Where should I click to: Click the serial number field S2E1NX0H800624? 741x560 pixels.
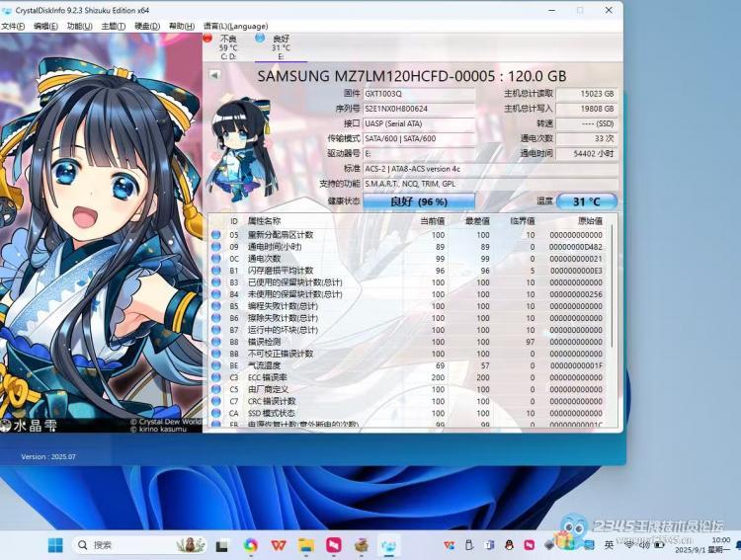419,109
